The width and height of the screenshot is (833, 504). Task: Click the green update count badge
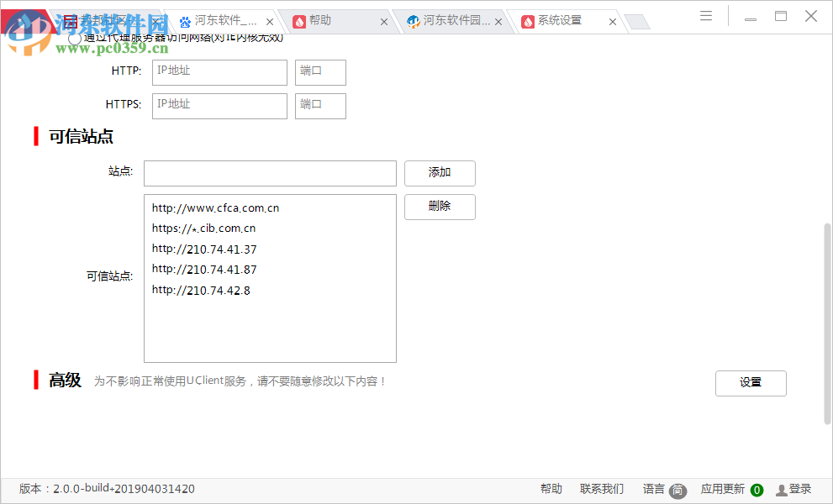point(756,490)
